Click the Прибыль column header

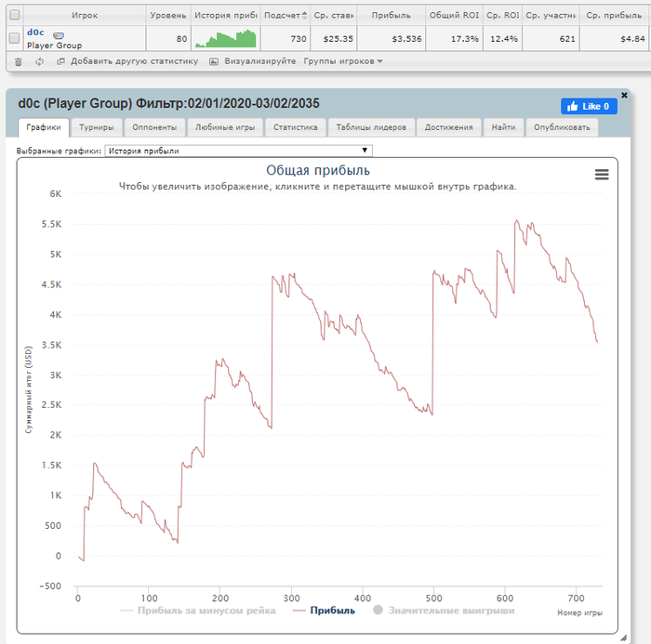tap(392, 16)
